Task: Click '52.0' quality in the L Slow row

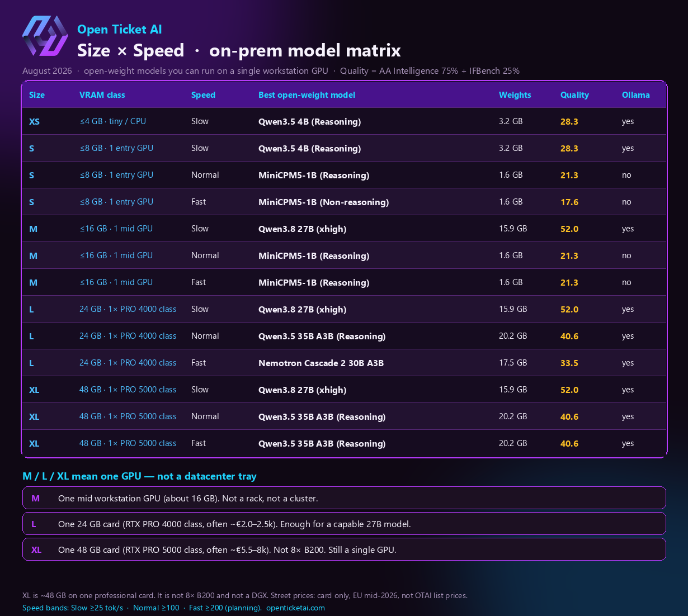Action: (x=569, y=310)
